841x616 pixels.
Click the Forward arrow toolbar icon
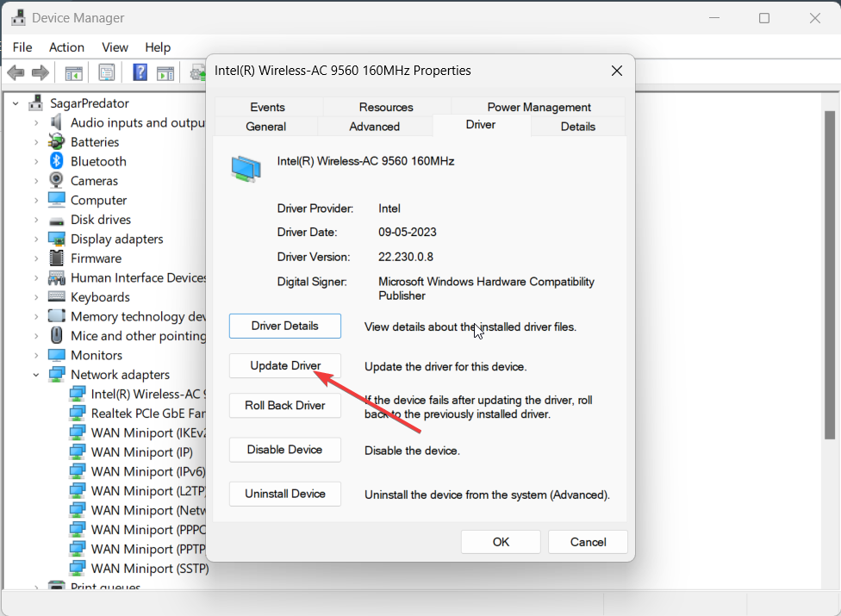pyautogui.click(x=40, y=72)
